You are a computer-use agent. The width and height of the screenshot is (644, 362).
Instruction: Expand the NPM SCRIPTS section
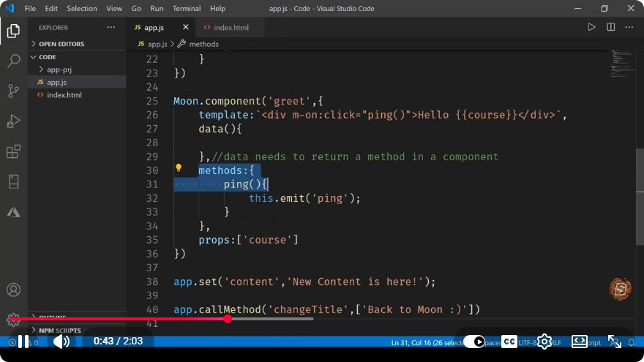coord(56,330)
